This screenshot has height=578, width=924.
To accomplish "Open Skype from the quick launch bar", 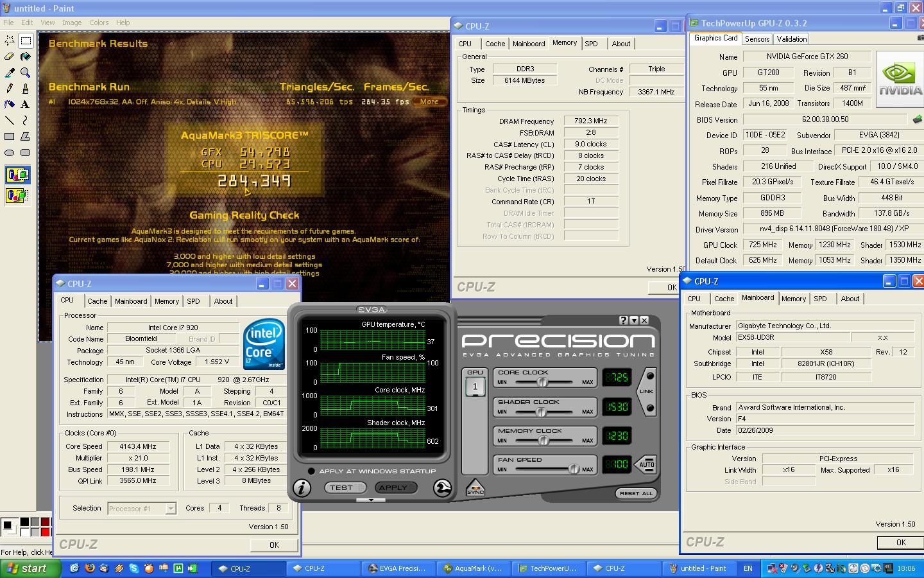I will [133, 568].
